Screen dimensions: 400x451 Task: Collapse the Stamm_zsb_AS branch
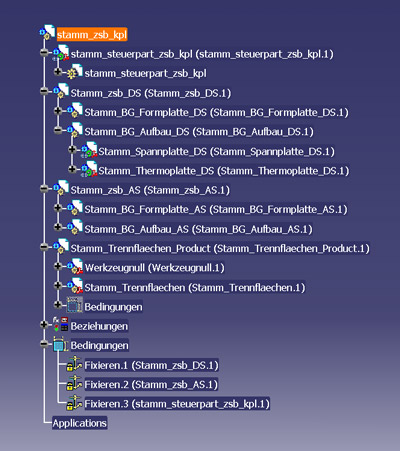click(44, 188)
